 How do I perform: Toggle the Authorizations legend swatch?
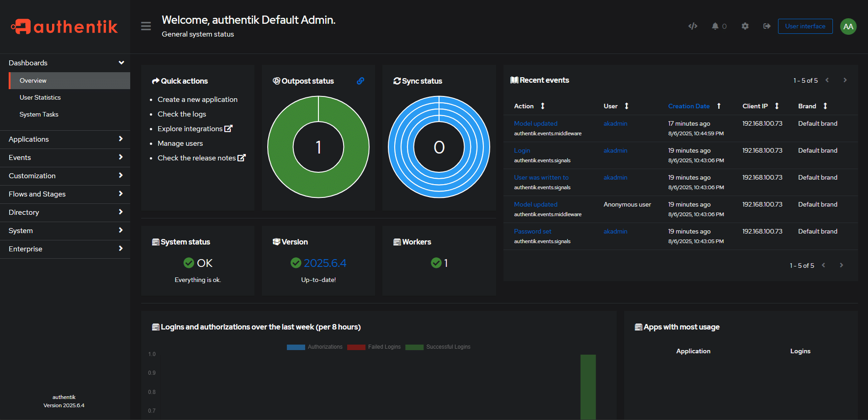[296, 347]
